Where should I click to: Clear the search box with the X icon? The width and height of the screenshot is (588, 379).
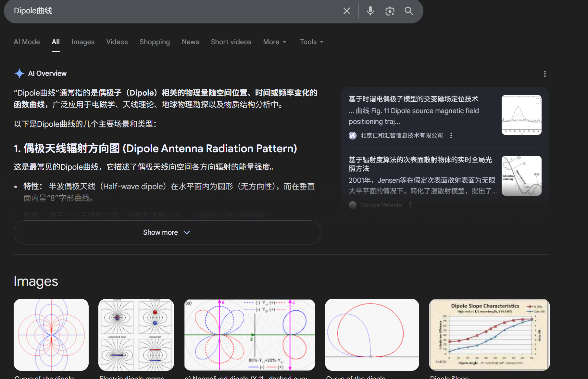point(346,11)
